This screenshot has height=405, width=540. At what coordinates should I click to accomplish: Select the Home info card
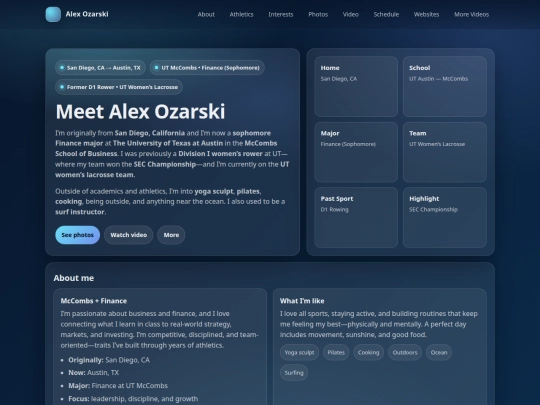coord(356,86)
